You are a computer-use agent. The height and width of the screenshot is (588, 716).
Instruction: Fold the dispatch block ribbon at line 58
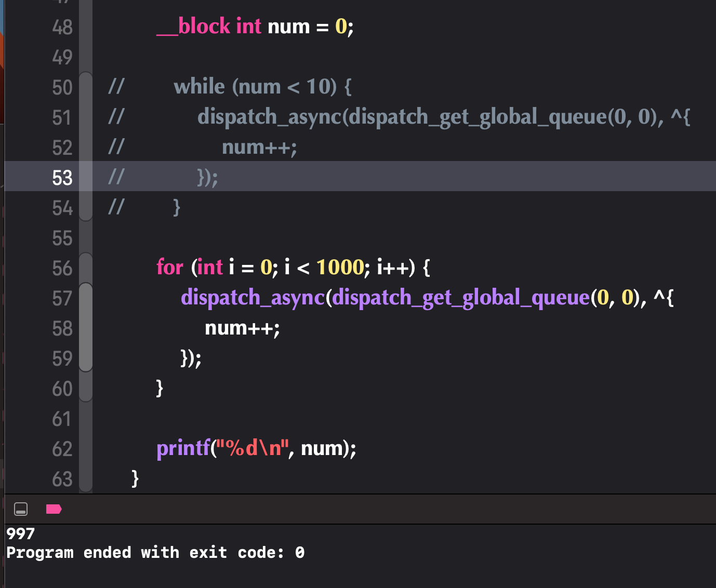pos(86,328)
